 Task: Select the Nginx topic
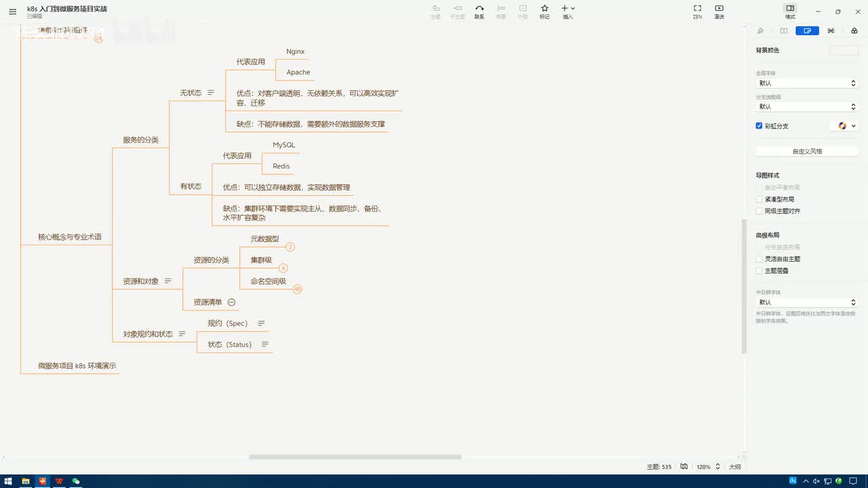(x=296, y=52)
